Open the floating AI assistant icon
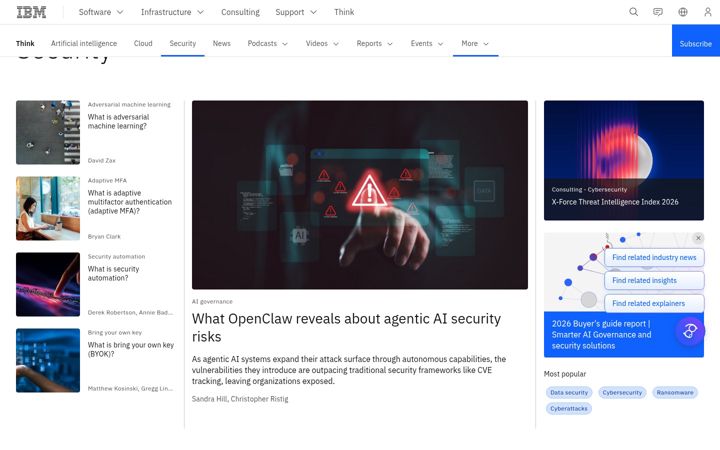Image resolution: width=720 pixels, height=450 pixels. (x=690, y=331)
